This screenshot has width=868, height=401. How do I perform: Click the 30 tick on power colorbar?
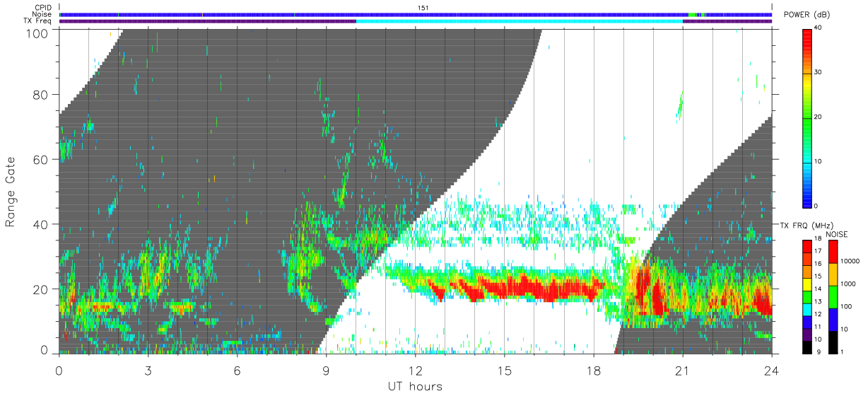tap(818, 73)
